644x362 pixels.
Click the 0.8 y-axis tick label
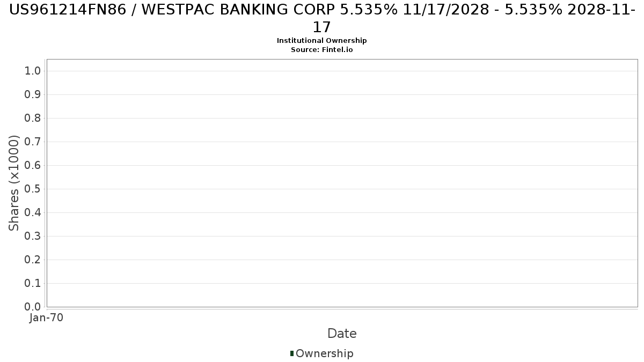point(33,119)
